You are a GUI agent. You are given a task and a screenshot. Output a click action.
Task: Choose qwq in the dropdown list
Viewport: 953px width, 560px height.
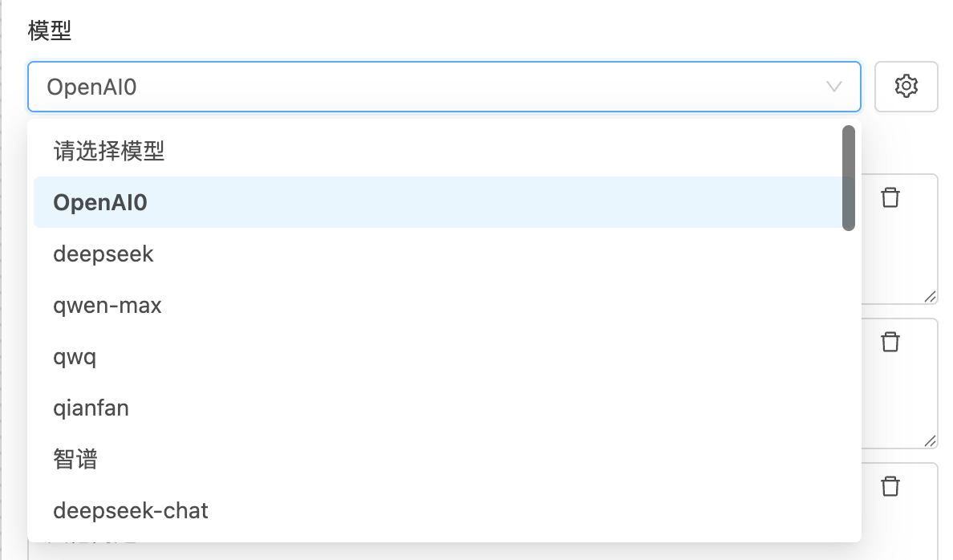[75, 356]
